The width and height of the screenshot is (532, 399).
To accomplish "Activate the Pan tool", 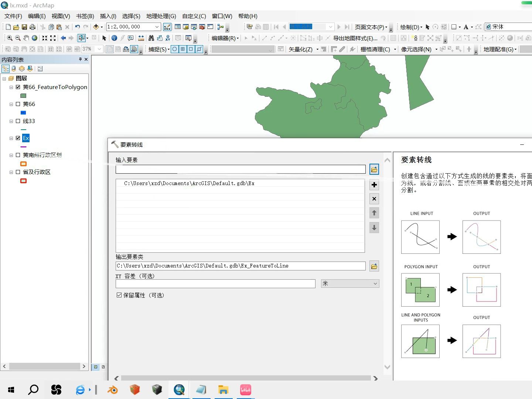I will coord(26,38).
